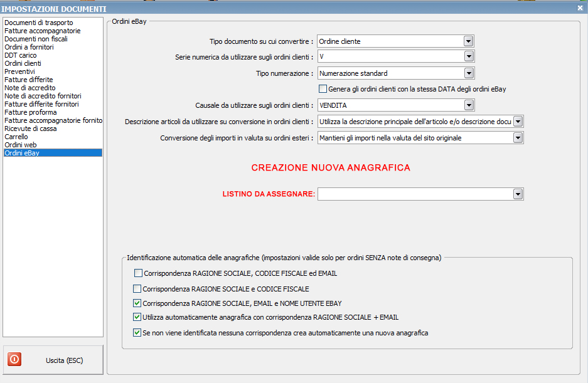Select 'Documenti di trasporto' in the list
Image resolution: width=588 pixels, height=383 pixels.
(x=53, y=23)
